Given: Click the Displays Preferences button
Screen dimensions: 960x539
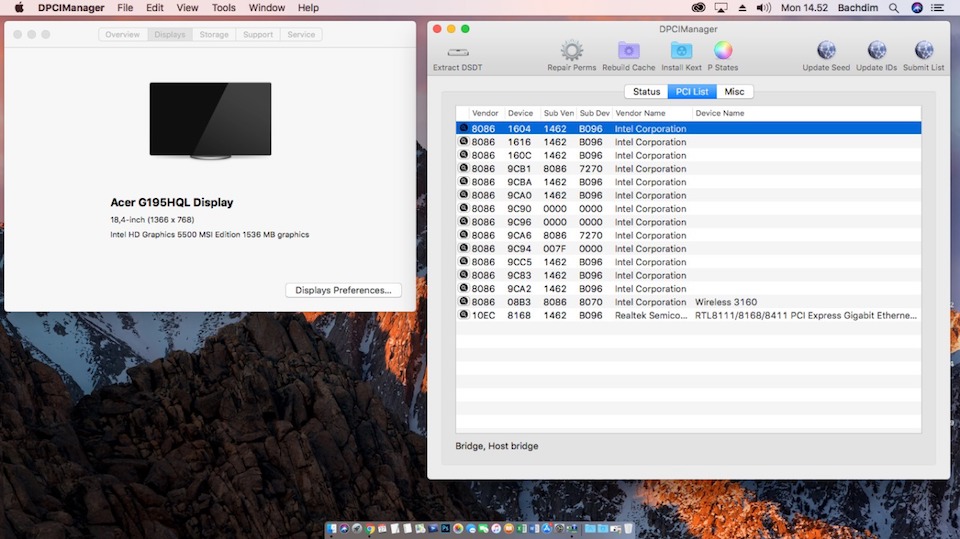Looking at the screenshot, I should pyautogui.click(x=343, y=290).
